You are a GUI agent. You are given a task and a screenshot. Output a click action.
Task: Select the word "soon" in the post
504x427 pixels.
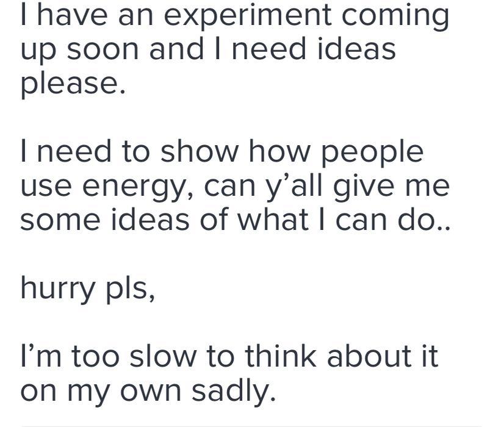coord(103,49)
